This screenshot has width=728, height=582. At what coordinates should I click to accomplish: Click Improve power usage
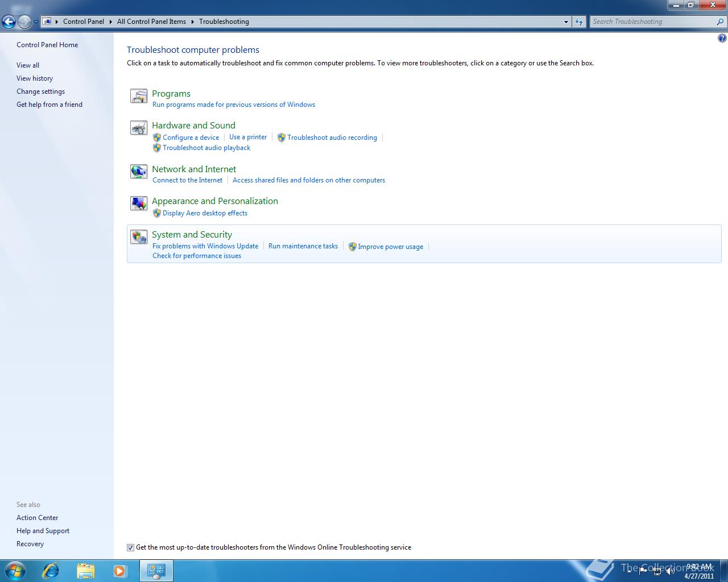[x=391, y=247]
